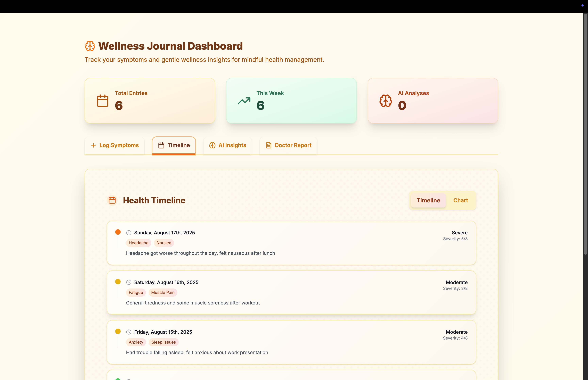Image resolution: width=588 pixels, height=380 pixels.
Task: Go to the Doctor Report tab
Action: [288, 145]
